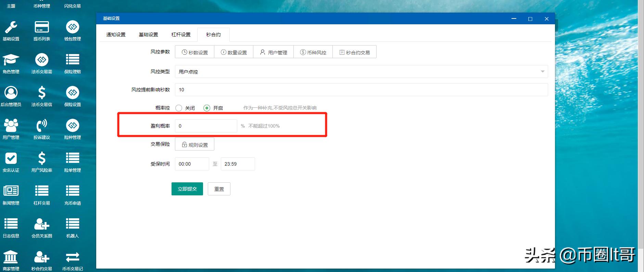Screen dimensions: 644x272
Task: Select the 开启 radio for 概率控
Action: (x=207, y=108)
